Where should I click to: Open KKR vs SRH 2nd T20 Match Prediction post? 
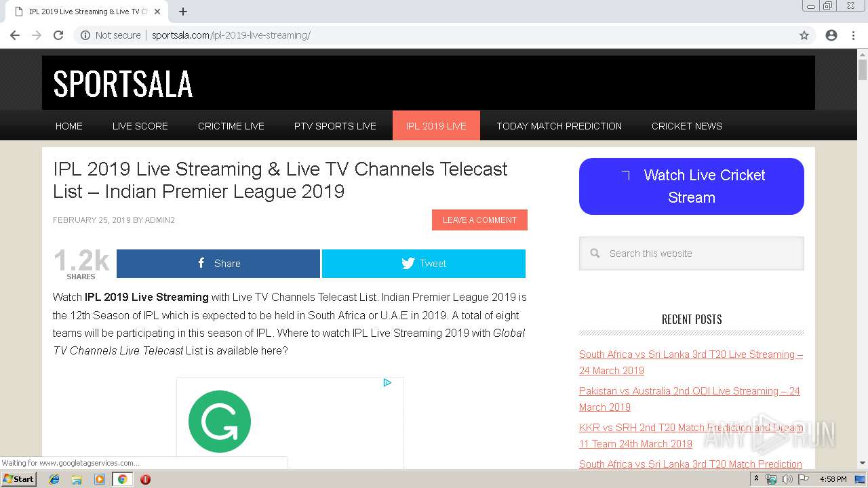click(x=691, y=436)
